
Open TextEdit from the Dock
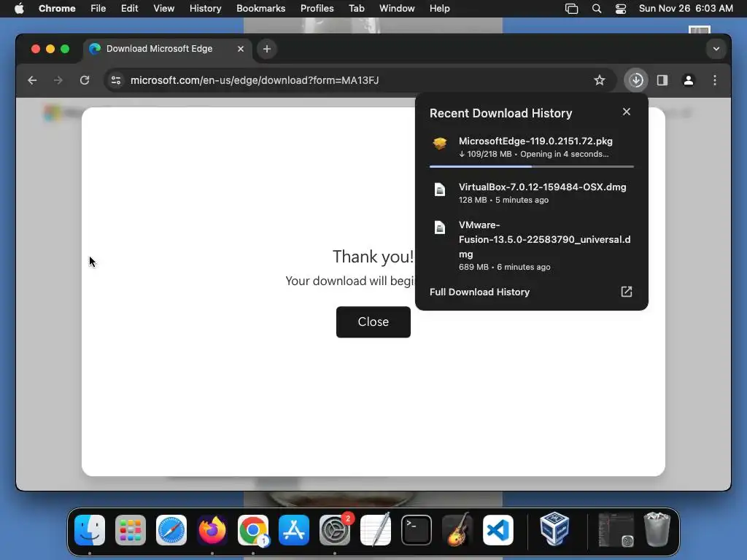pyautogui.click(x=376, y=530)
